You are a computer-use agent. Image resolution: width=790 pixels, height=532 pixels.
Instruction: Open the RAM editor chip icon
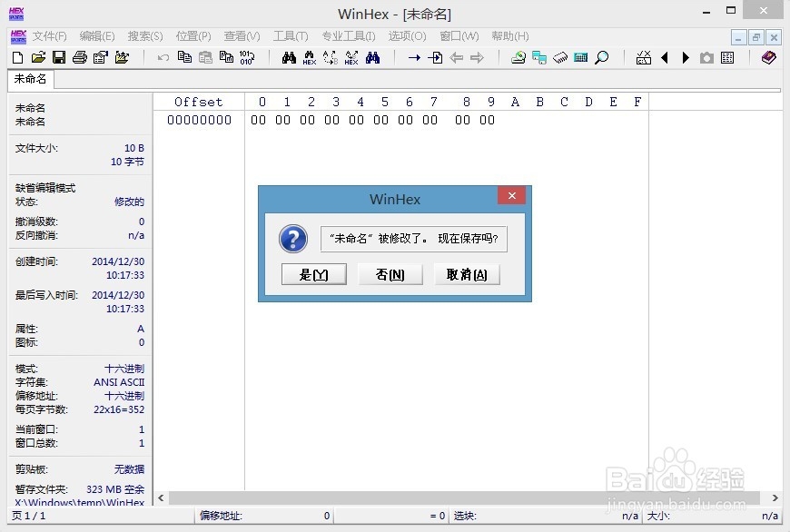point(559,58)
